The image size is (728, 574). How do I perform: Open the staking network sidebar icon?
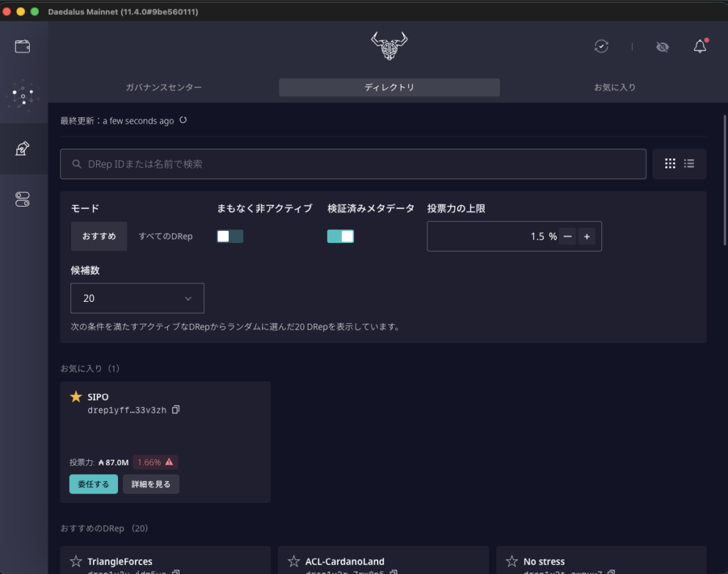tap(22, 95)
